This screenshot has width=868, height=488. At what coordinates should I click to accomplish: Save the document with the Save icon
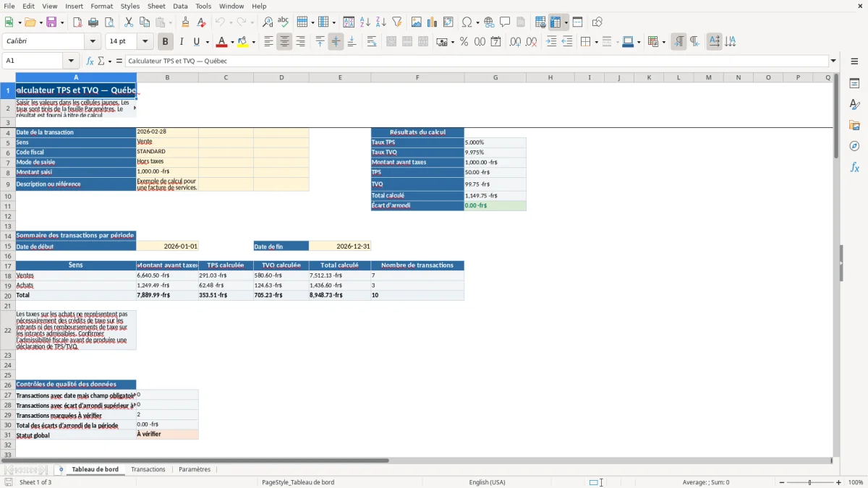pyautogui.click(x=51, y=22)
